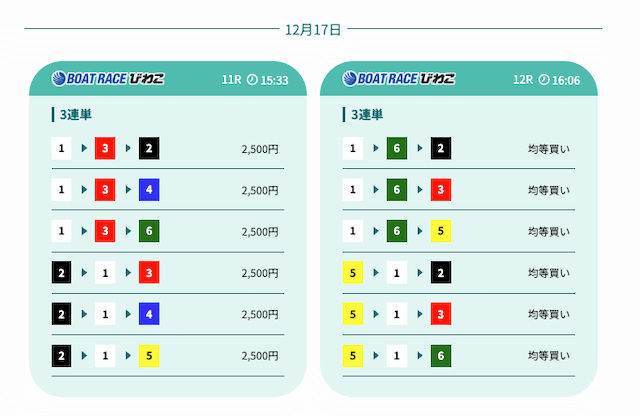640x416 pixels.
Task: Click 均等買い on the 1-6-5 bet row
Action: 549,231
